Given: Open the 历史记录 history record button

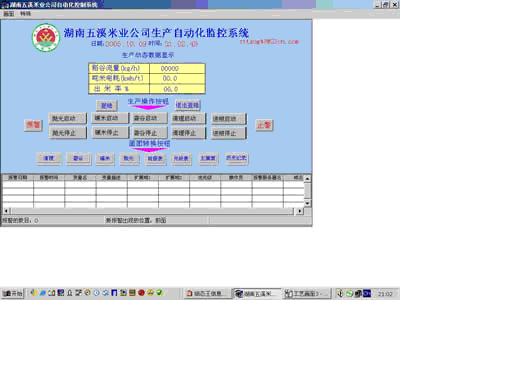Looking at the screenshot, I should (236, 158).
